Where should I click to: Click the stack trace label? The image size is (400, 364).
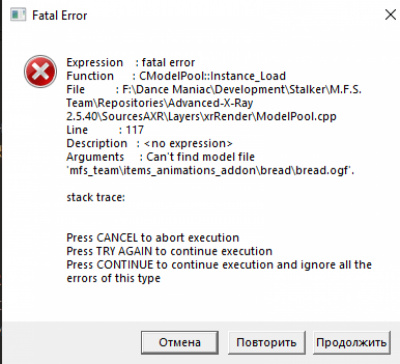pos(96,197)
